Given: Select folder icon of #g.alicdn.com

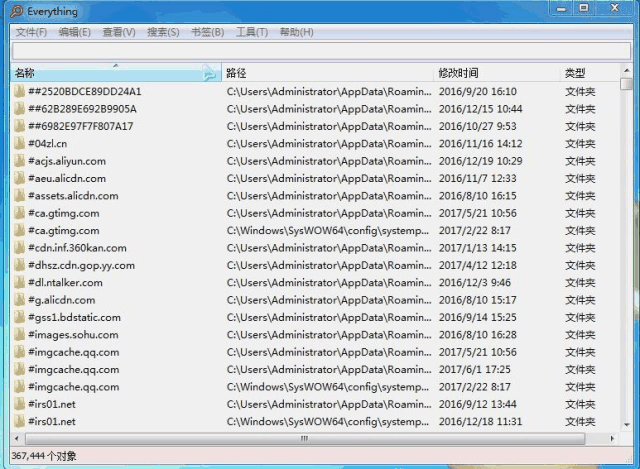Looking at the screenshot, I should pos(19,300).
